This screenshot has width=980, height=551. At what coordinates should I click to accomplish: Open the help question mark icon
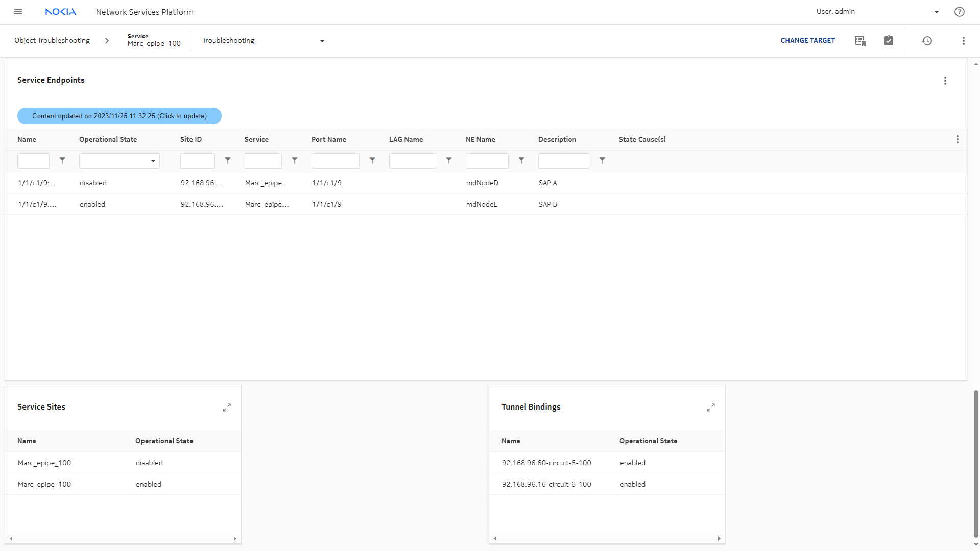click(x=959, y=12)
